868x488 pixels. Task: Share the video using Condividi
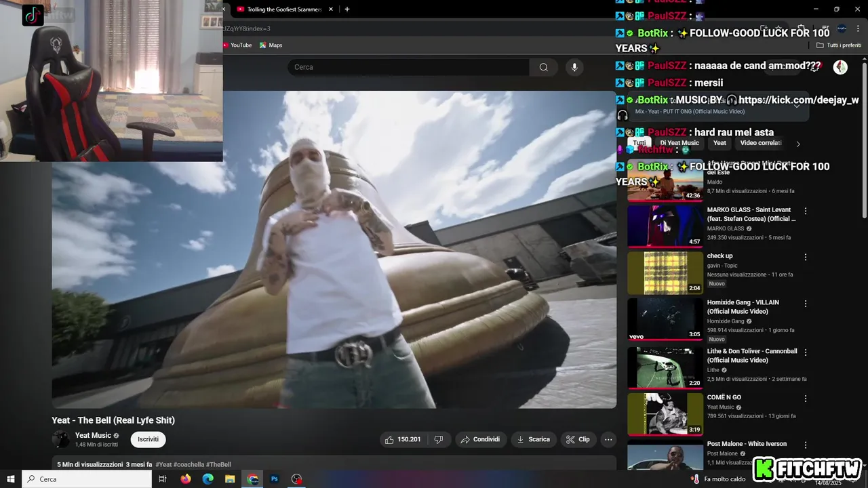(480, 439)
